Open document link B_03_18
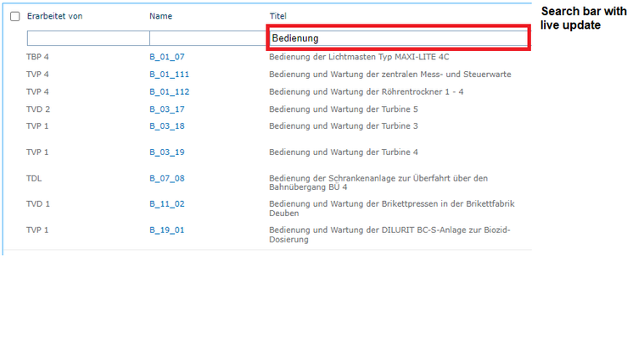This screenshot has height=339, width=644. [167, 126]
